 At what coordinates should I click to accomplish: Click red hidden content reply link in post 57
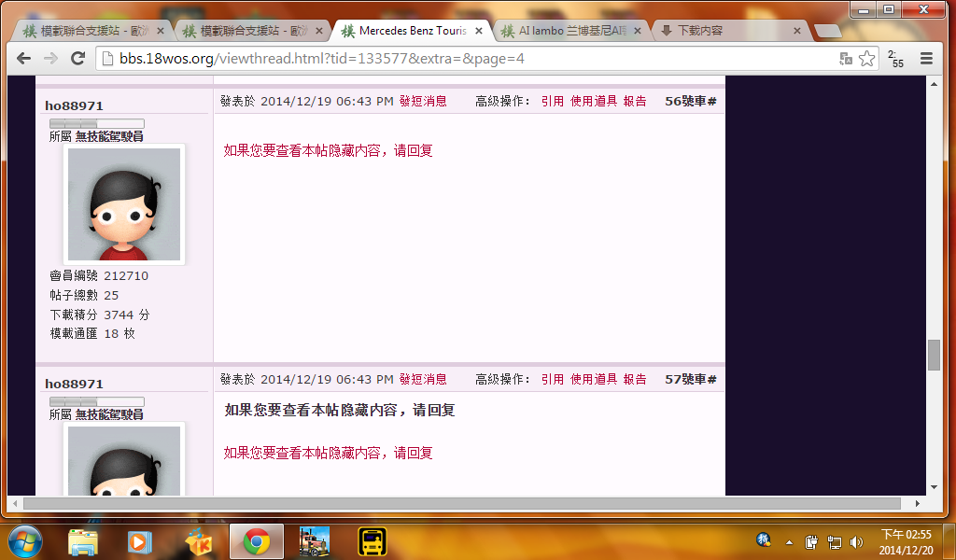pyautogui.click(x=328, y=453)
